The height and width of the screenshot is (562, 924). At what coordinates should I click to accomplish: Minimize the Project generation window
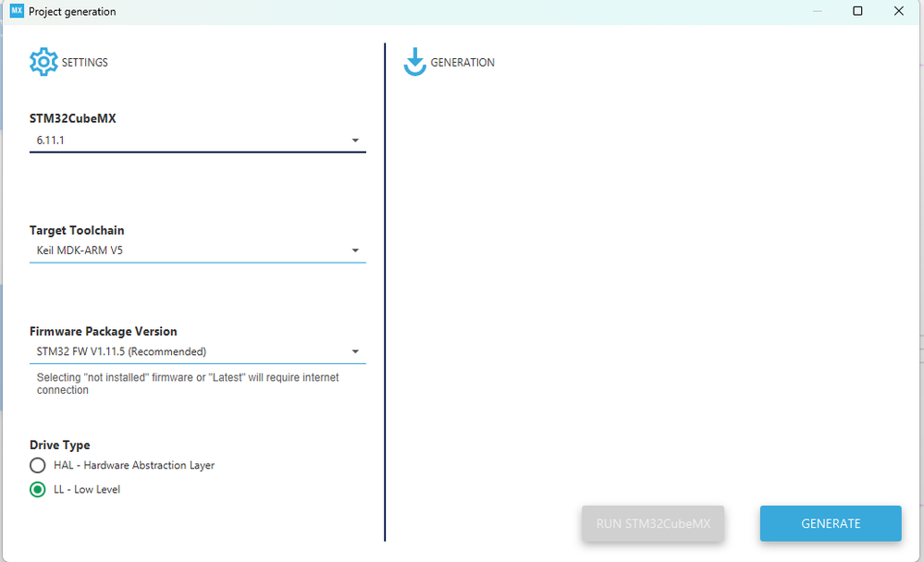coord(818,10)
